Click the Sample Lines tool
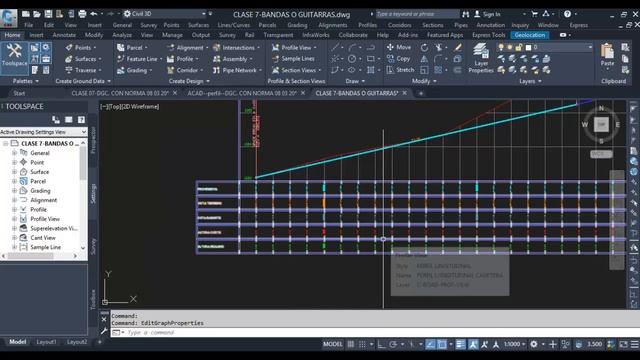Image resolution: width=640 pixels, height=360 pixels. (x=293, y=59)
